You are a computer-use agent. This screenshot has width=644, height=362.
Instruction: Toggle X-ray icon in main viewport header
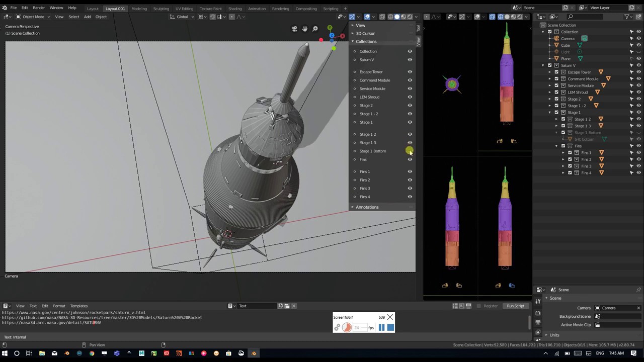click(382, 17)
